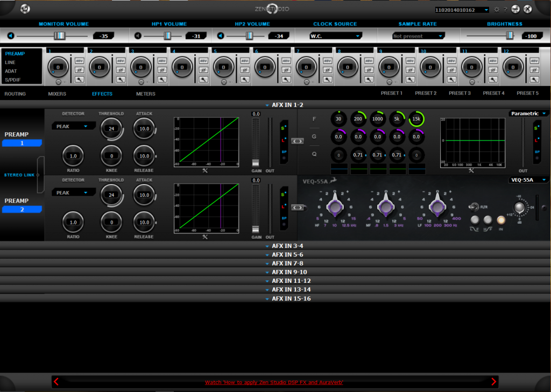Click wrench icon on preamp channel 1

tap(79, 79)
